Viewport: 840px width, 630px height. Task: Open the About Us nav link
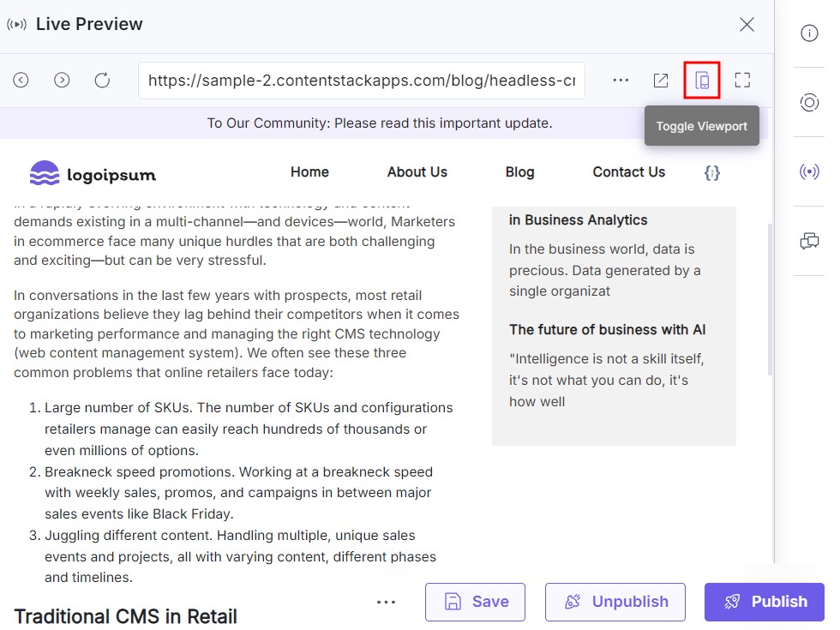tap(417, 172)
